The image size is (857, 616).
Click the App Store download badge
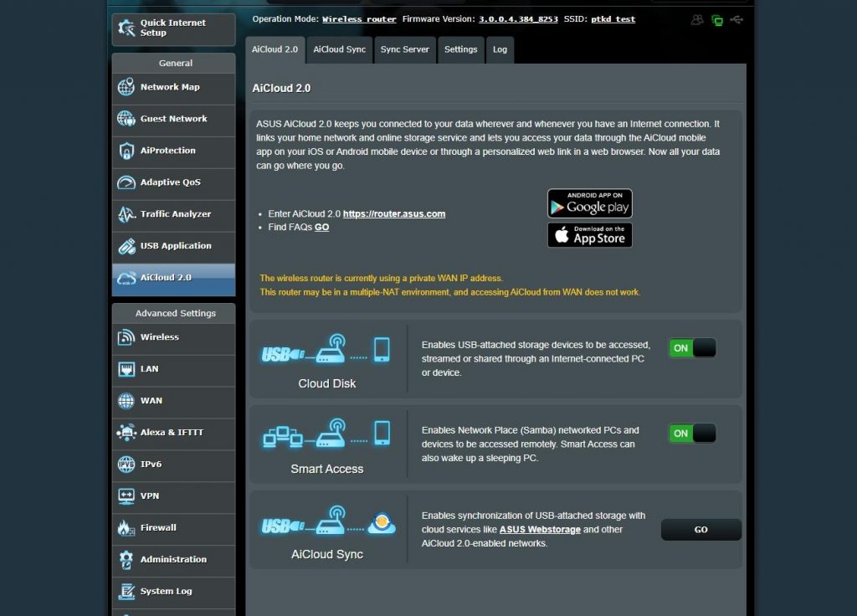pyautogui.click(x=590, y=235)
